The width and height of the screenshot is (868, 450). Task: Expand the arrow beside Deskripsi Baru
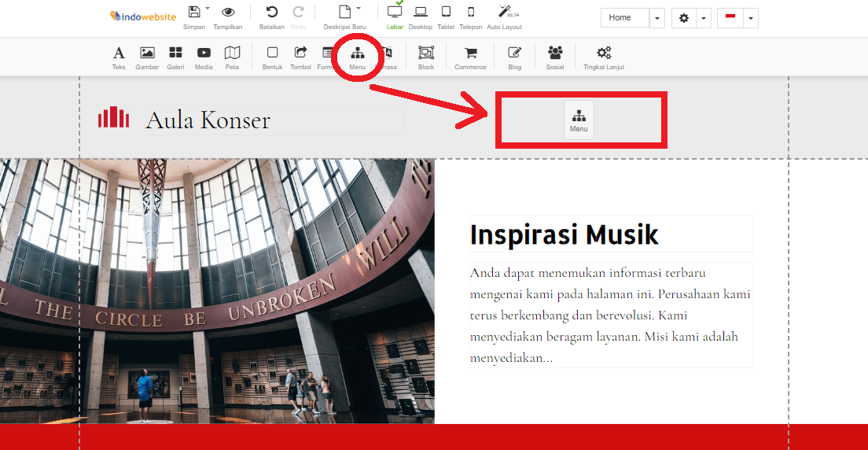point(359,9)
